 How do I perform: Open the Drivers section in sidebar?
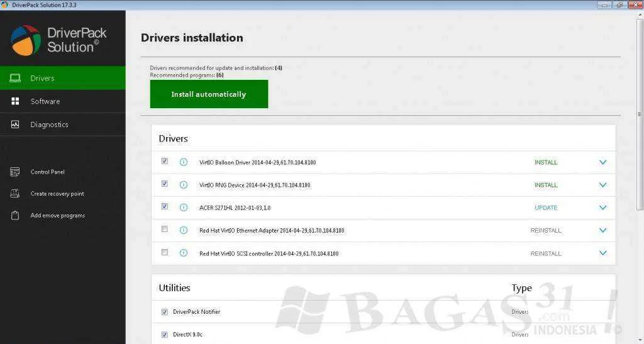coord(63,78)
